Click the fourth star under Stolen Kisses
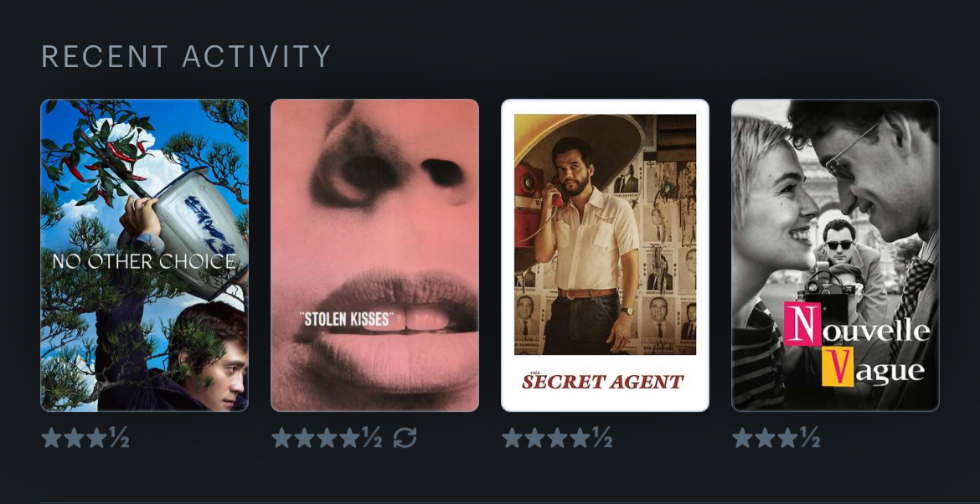This screenshot has width=980, height=504. pyautogui.click(x=348, y=438)
